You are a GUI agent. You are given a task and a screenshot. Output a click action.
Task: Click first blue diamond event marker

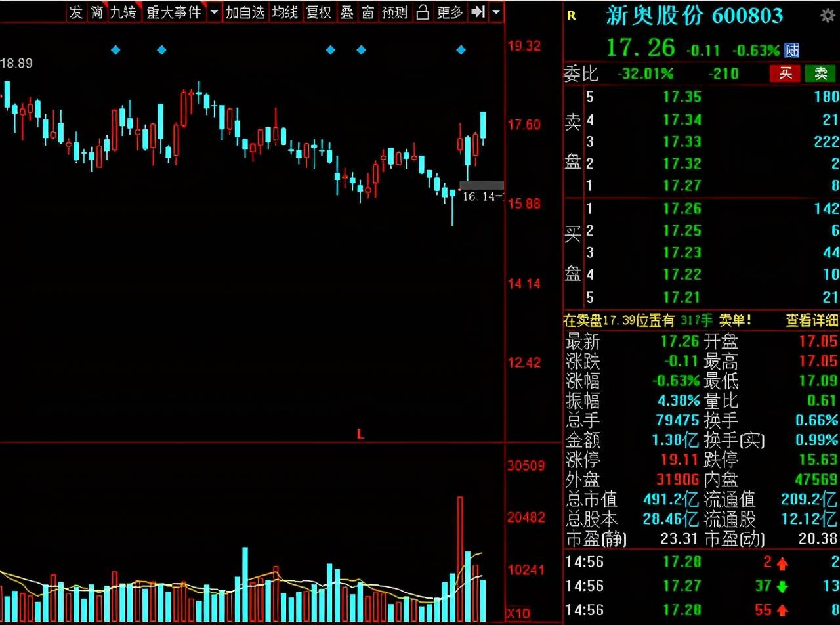pos(115,50)
